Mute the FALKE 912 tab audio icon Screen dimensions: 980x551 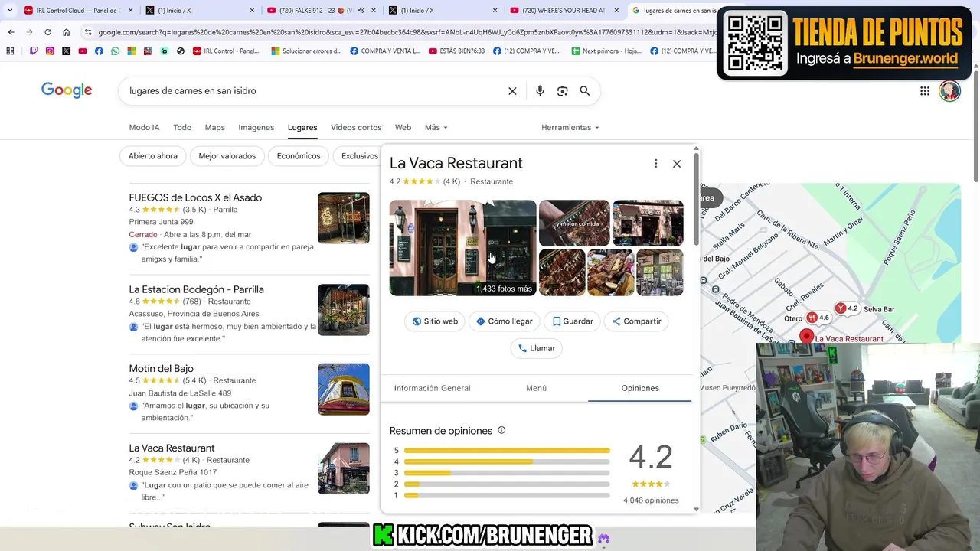point(361,11)
